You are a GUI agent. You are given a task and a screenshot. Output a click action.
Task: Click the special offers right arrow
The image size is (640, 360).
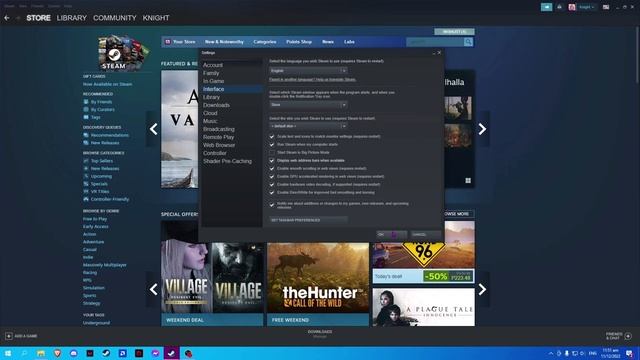click(482, 289)
